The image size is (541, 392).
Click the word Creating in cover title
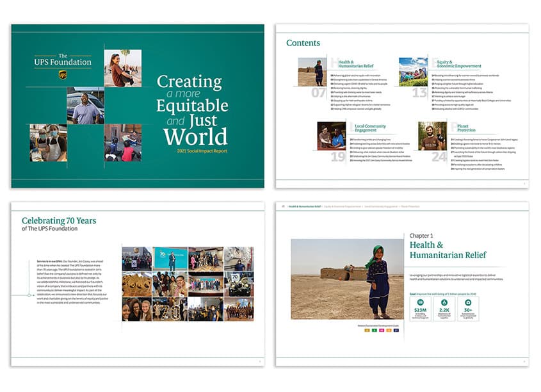point(189,82)
